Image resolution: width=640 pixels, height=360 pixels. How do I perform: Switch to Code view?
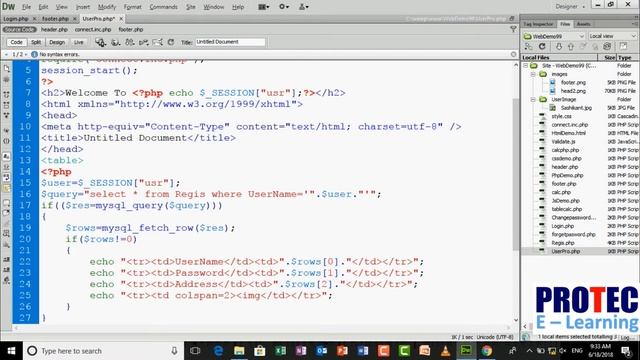[x=16, y=42]
